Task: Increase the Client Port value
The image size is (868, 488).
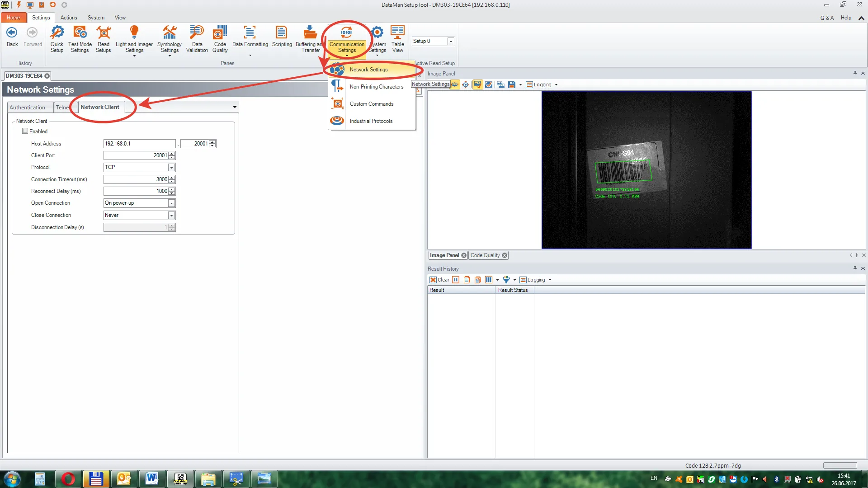Action: click(171, 154)
